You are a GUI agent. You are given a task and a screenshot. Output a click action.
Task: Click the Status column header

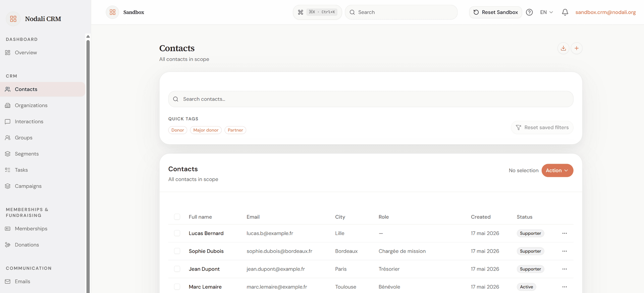pos(524,217)
